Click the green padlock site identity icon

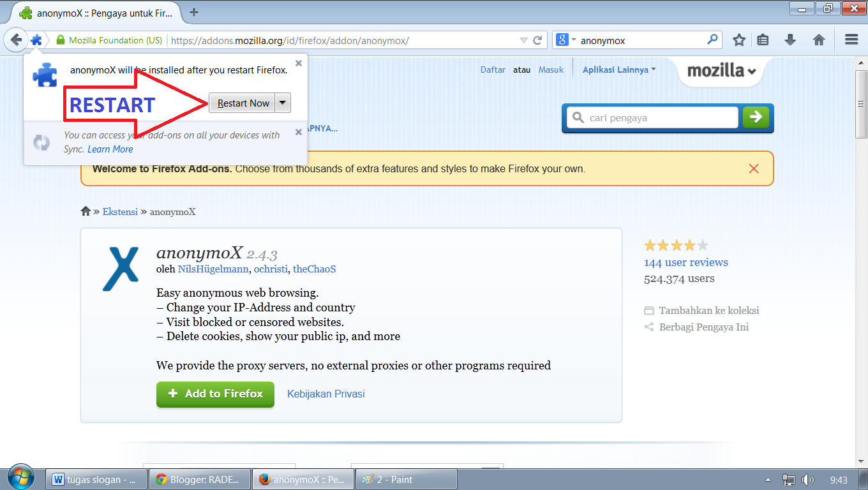pyautogui.click(x=61, y=40)
